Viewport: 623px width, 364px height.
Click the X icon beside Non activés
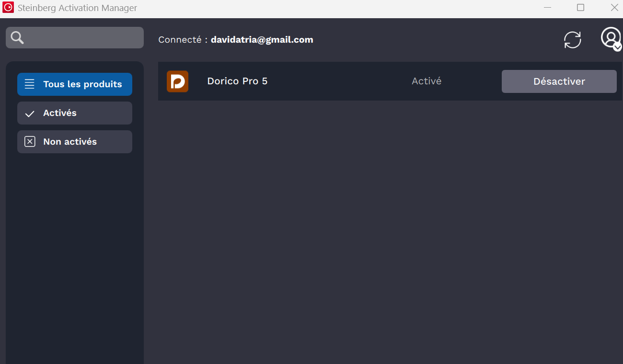click(x=29, y=141)
